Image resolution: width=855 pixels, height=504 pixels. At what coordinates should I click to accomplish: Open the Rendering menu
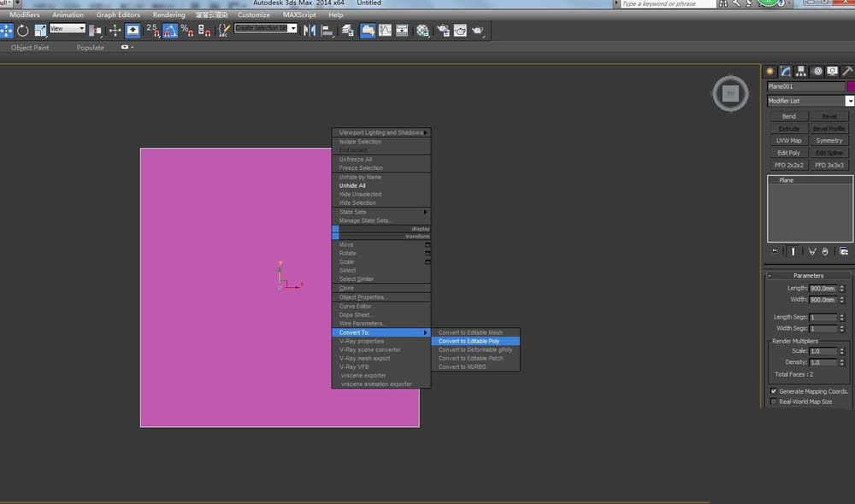pyautogui.click(x=167, y=15)
